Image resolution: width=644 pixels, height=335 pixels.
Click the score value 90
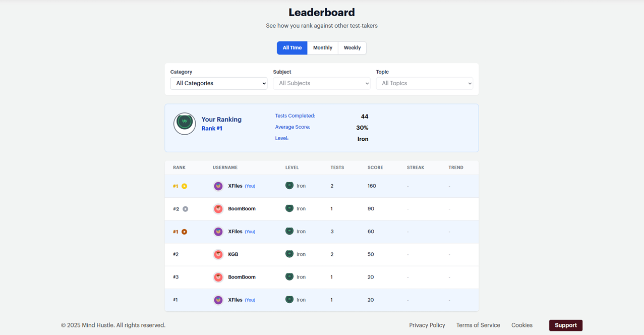point(371,209)
